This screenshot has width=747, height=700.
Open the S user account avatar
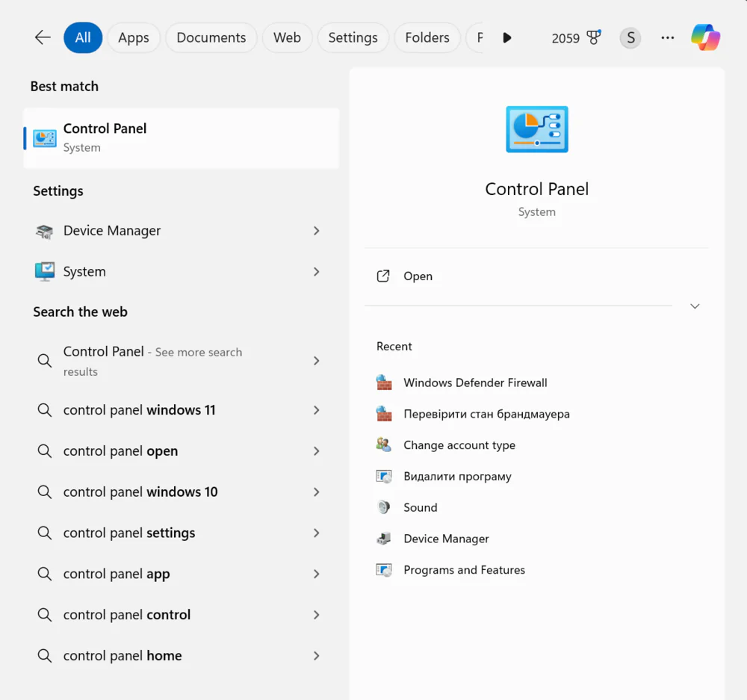tap(630, 37)
